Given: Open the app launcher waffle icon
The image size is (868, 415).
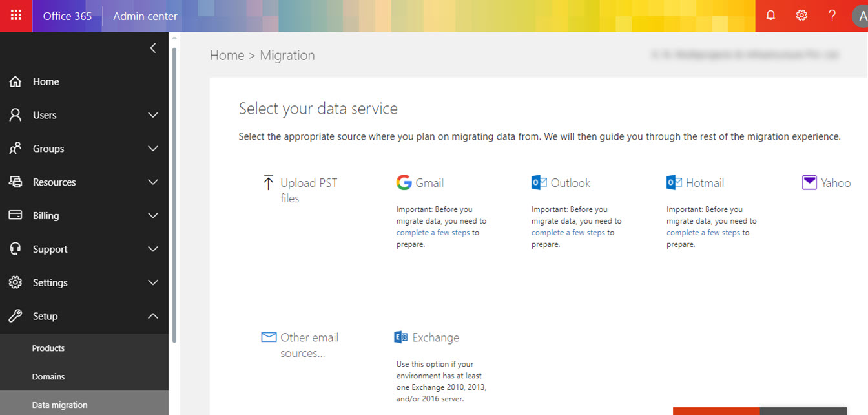Looking at the screenshot, I should [16, 16].
